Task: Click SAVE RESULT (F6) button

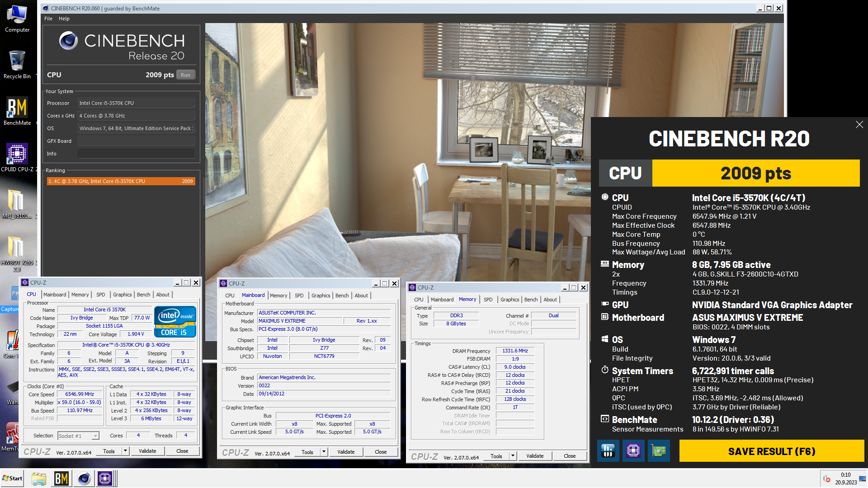Action: 772,451
